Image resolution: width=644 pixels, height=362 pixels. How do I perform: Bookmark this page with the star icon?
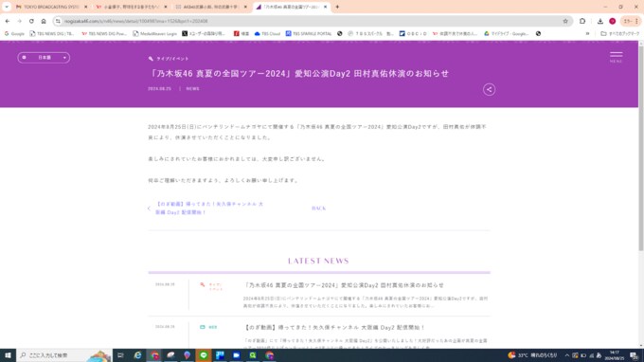(x=565, y=21)
